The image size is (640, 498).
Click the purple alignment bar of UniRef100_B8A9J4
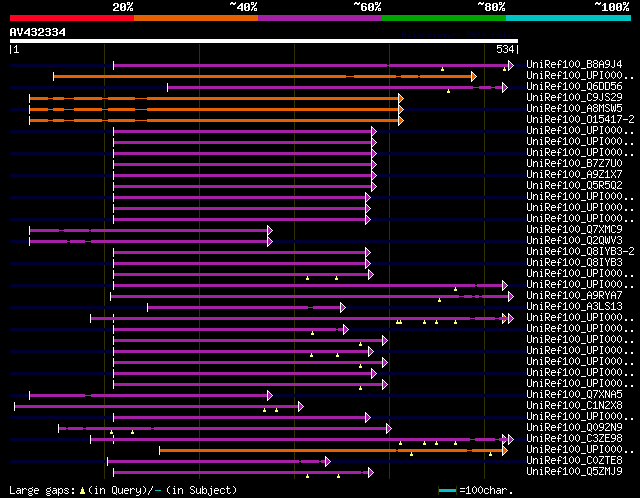[311, 65]
